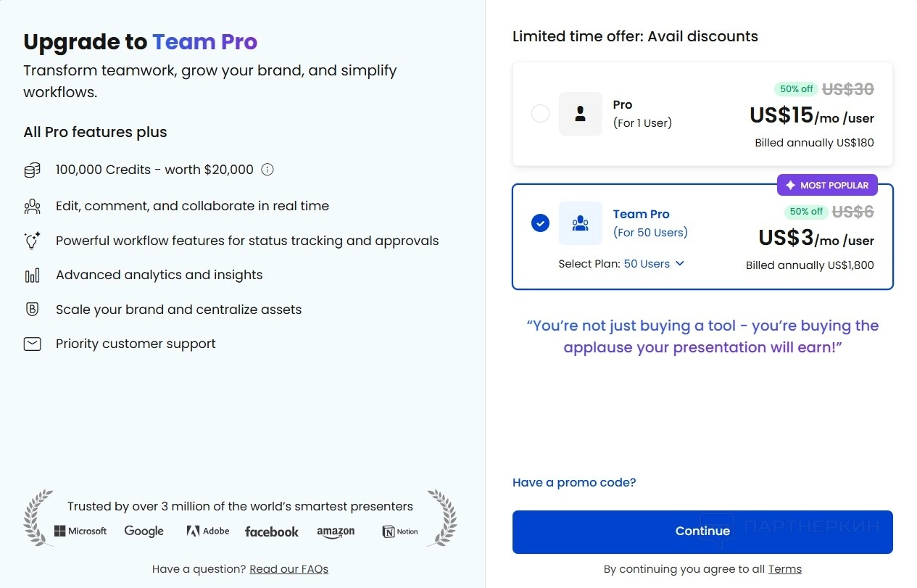Viewport: 917px width, 588px height.
Task: Click the Pro single user icon
Action: 580,114
